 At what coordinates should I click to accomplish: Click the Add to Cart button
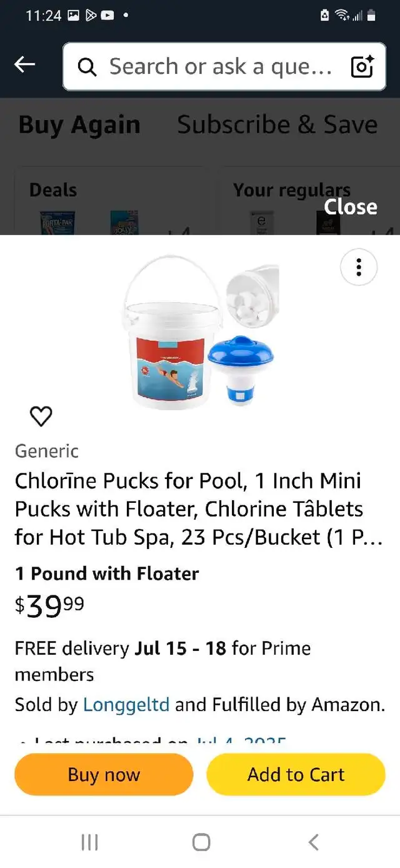(x=296, y=774)
